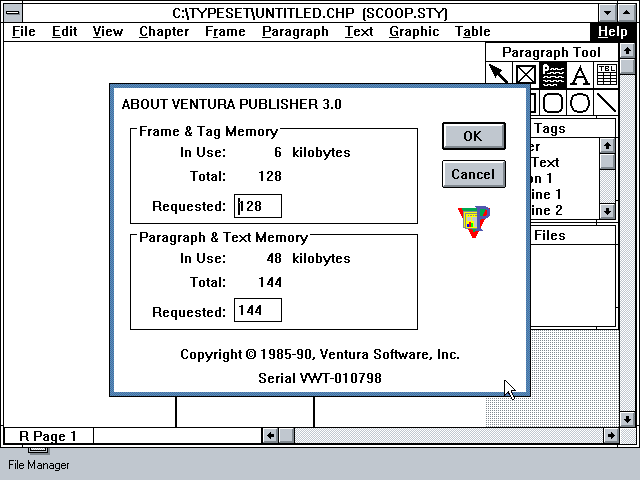The width and height of the screenshot is (640, 480).
Task: Click the Paragraph & Text Requested field
Action: [x=258, y=310]
